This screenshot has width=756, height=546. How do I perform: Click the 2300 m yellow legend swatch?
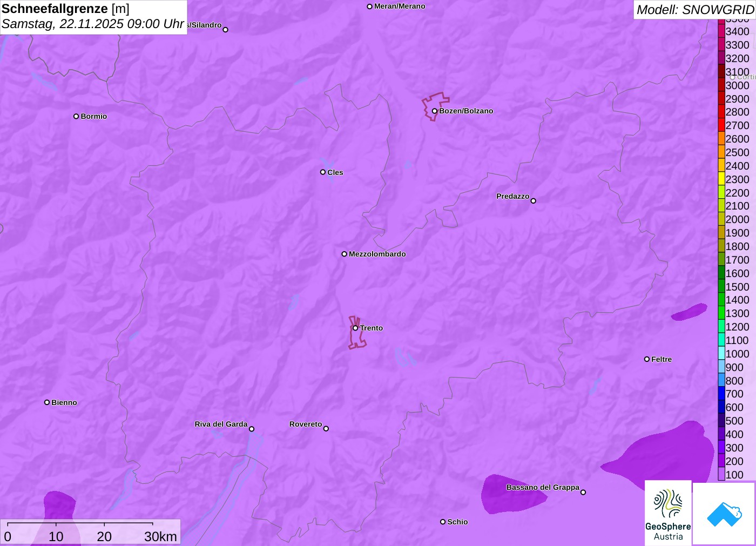tap(721, 179)
